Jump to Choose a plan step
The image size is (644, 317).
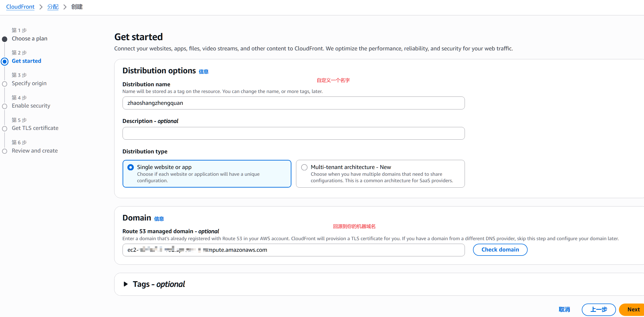[29, 39]
